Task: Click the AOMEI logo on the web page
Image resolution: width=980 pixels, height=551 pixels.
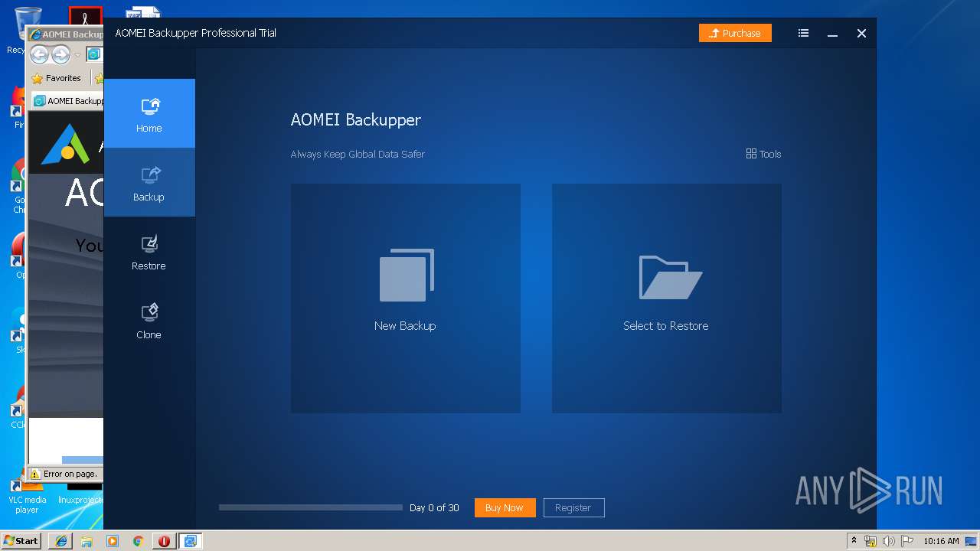Action: point(66,144)
